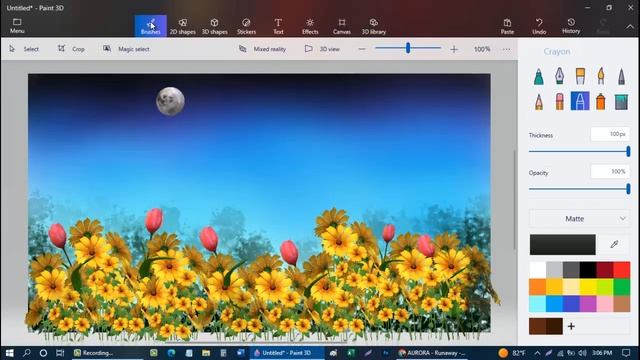Open the notification center

[626, 353]
